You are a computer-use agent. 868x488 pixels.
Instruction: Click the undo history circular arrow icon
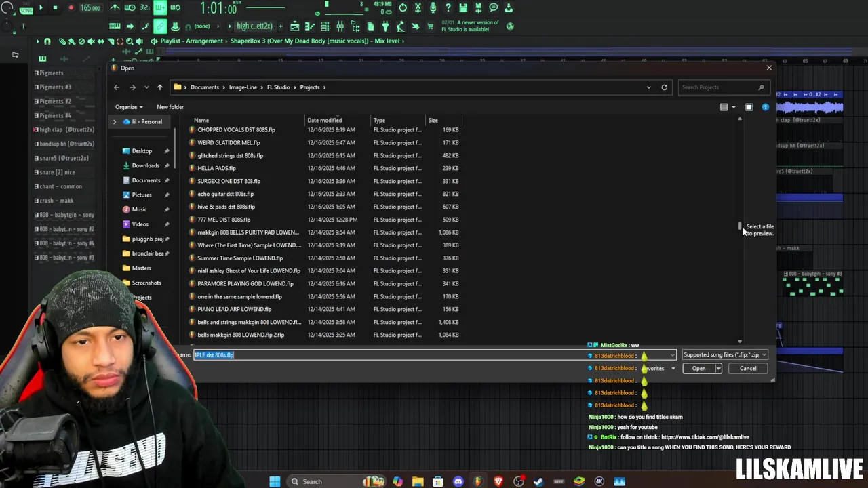coord(403,7)
